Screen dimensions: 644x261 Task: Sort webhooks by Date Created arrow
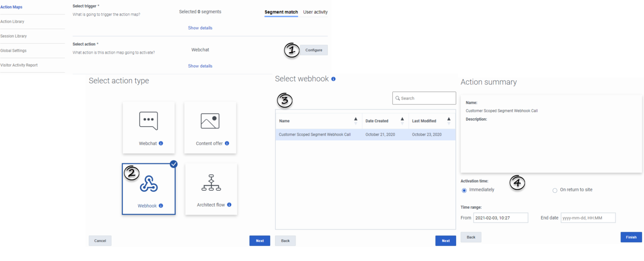(x=402, y=121)
